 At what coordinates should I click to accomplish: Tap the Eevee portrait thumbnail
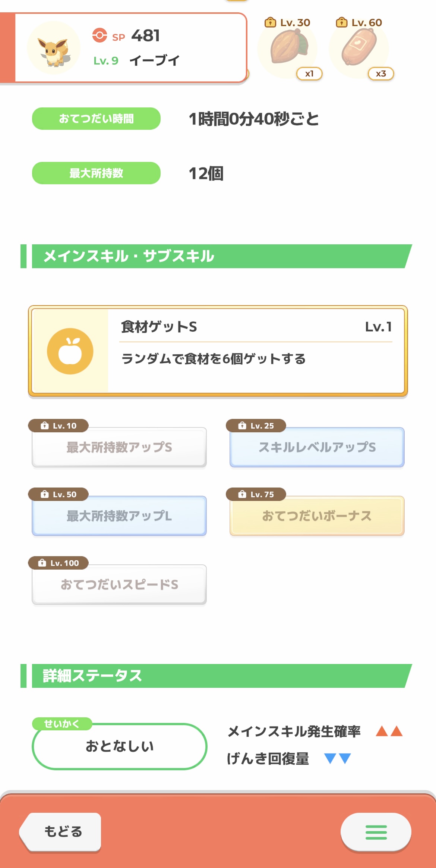tap(54, 48)
